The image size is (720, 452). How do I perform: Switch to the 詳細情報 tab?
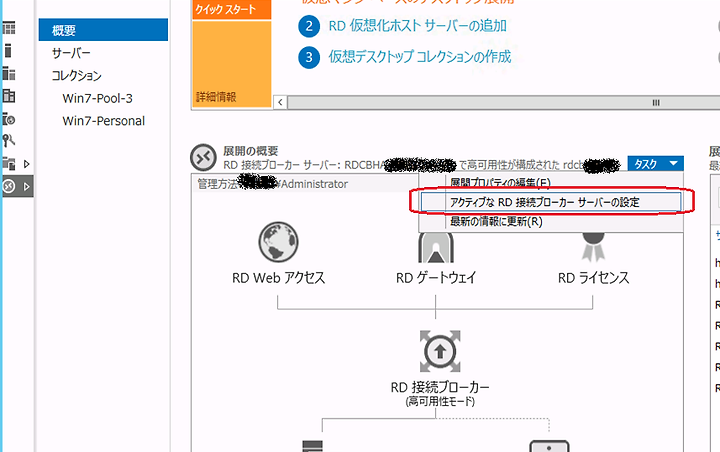pyautogui.click(x=232, y=64)
